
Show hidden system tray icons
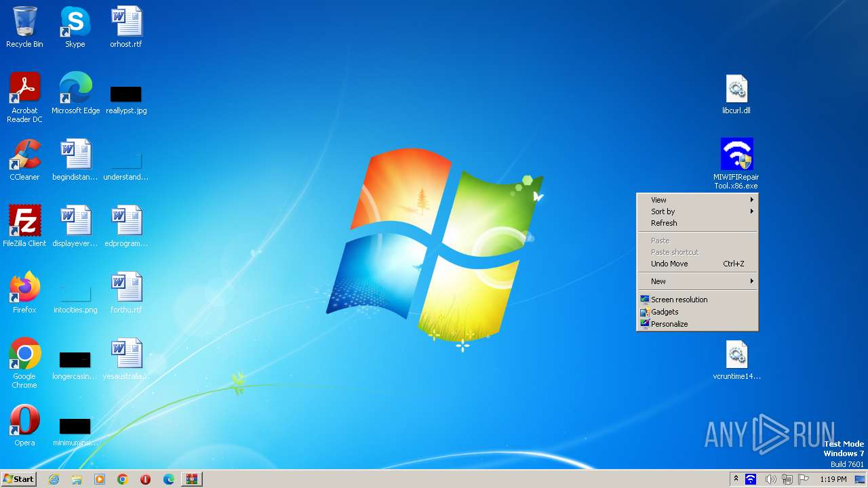[736, 479]
